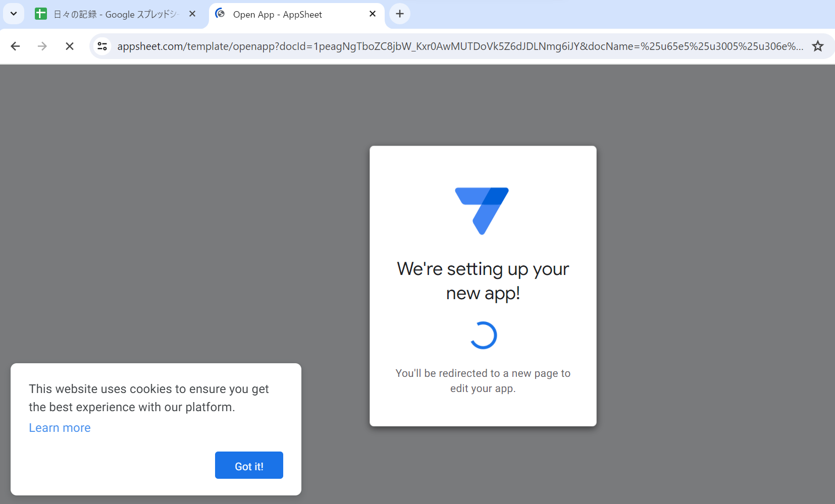
Task: View site information icon in address bar
Action: point(102,46)
